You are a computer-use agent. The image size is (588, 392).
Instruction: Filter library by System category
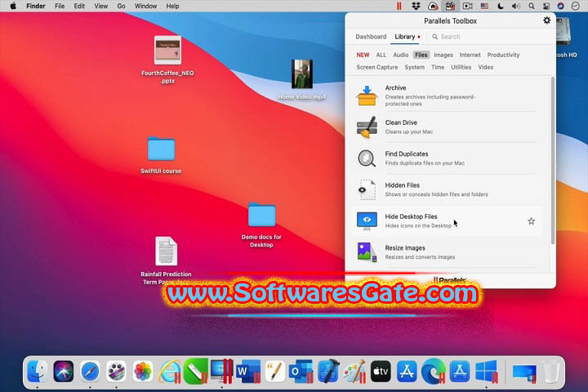414,67
